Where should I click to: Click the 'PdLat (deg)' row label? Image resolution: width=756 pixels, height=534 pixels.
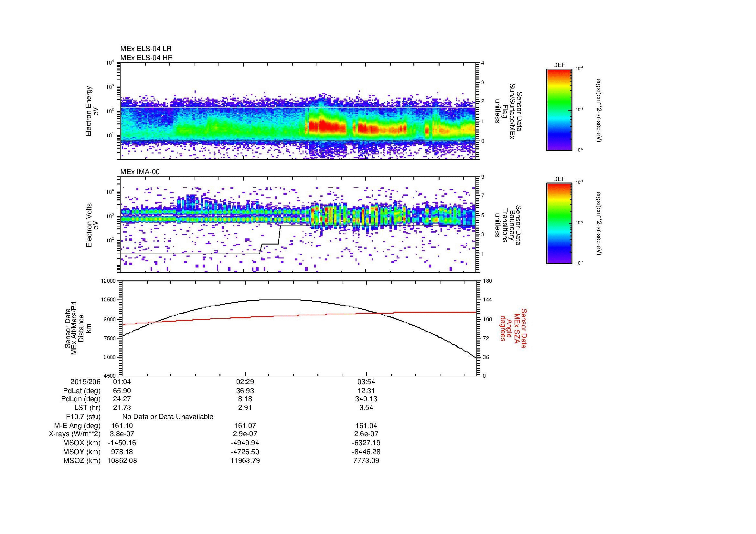click(x=82, y=391)
